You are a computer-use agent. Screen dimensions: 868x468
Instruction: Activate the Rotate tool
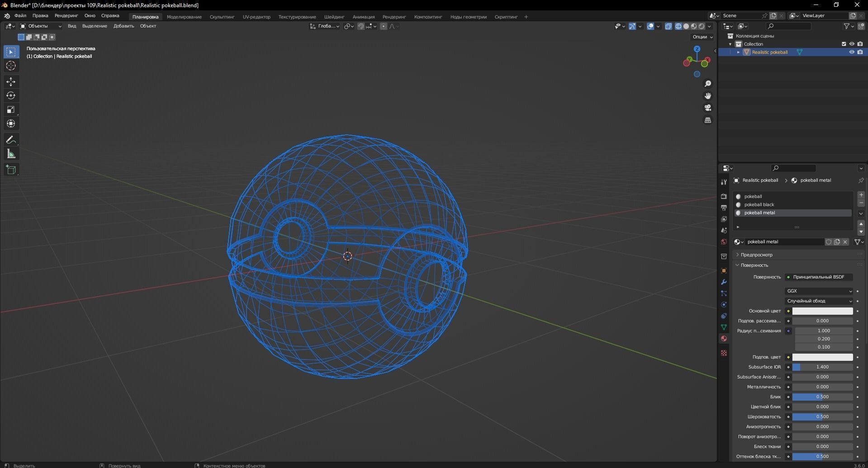pyautogui.click(x=11, y=96)
